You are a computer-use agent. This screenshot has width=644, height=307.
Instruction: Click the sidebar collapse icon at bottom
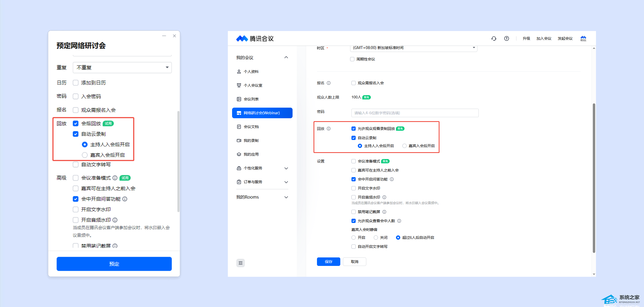(240, 263)
